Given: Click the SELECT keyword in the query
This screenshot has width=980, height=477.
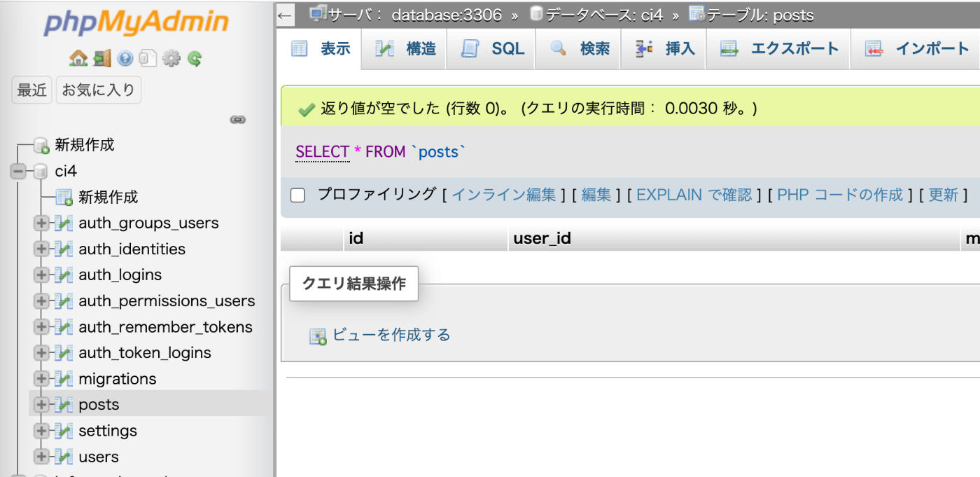Looking at the screenshot, I should pyautogui.click(x=322, y=152).
